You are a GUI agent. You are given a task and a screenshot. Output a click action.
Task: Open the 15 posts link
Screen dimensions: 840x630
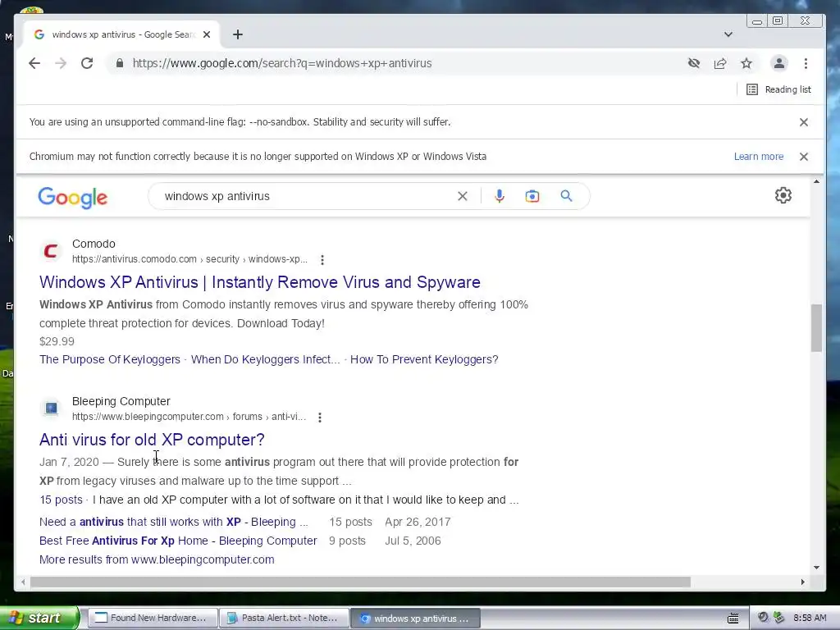pyautogui.click(x=61, y=500)
